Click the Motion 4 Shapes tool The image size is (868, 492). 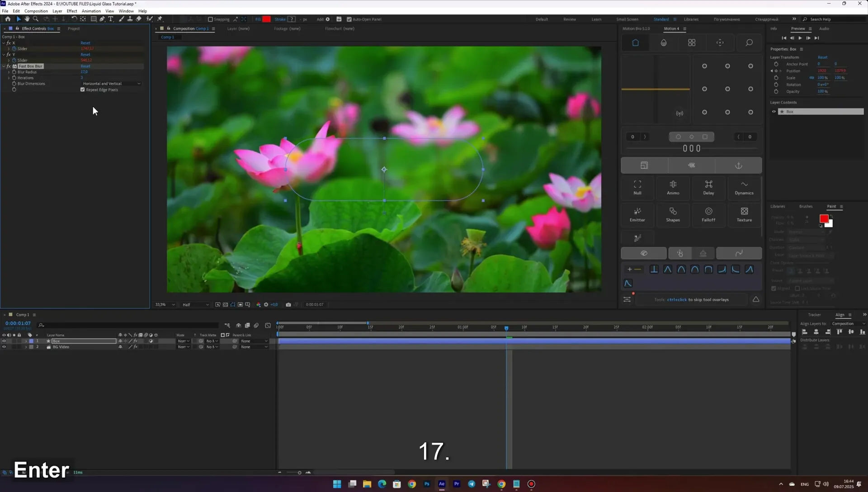pyautogui.click(x=673, y=214)
